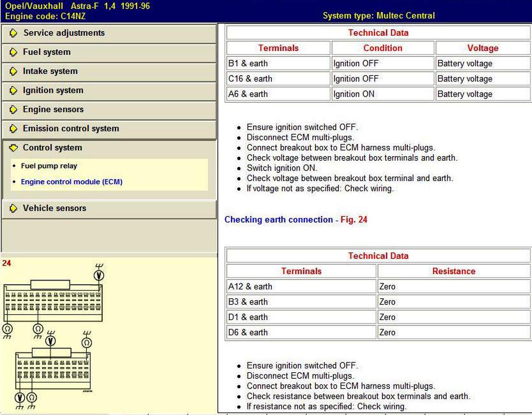The height and width of the screenshot is (415, 532).
Task: Click the Engine code: C14NZ label
Action: tap(45, 17)
